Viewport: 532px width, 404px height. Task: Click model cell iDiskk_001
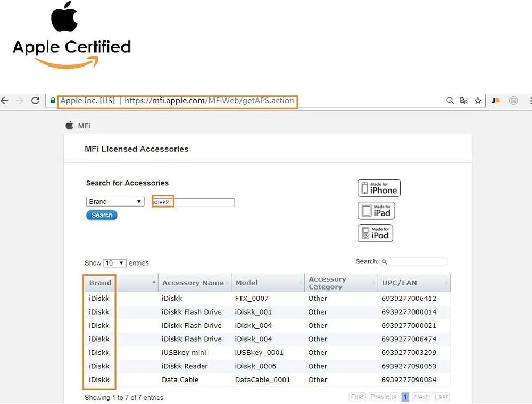tap(253, 312)
